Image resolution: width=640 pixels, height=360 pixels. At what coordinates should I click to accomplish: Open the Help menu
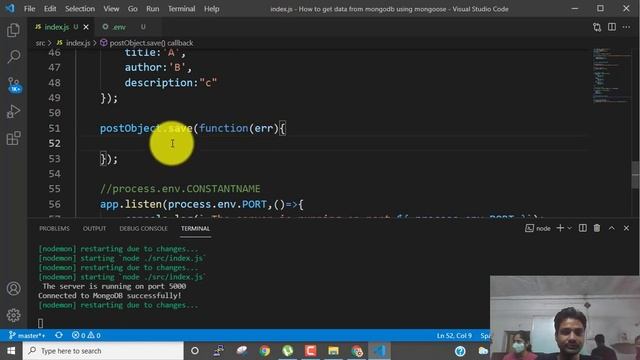[211, 9]
